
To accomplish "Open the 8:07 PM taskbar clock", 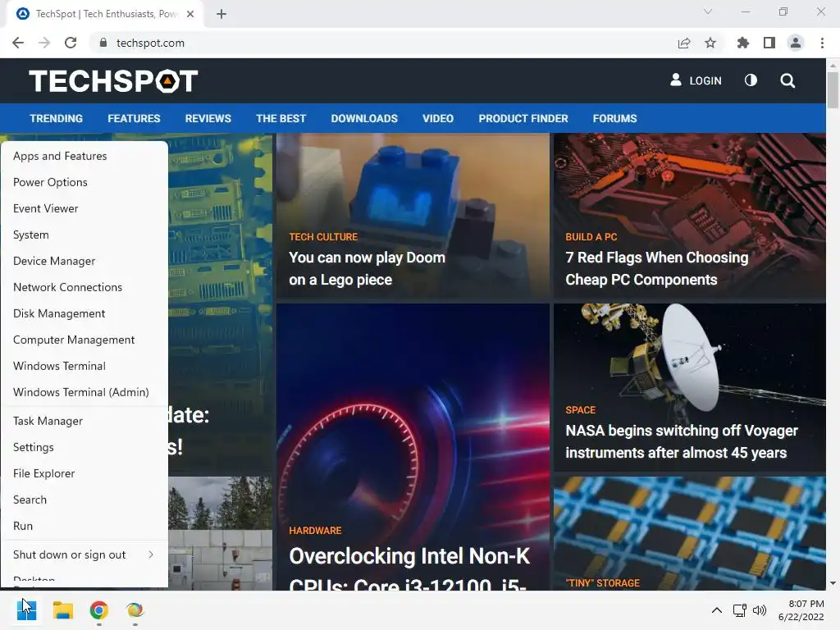I will coord(801,610).
